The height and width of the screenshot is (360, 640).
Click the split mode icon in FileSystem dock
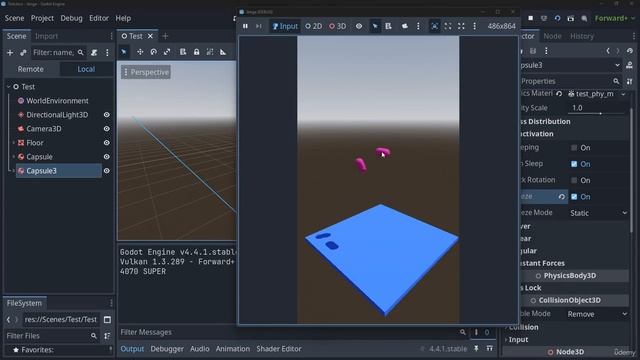tap(107, 320)
